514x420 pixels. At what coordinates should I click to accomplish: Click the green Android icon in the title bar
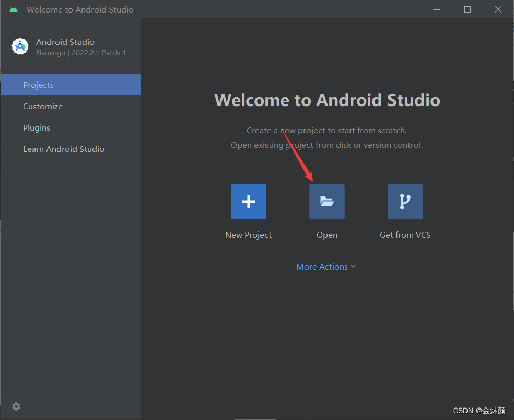[14, 9]
